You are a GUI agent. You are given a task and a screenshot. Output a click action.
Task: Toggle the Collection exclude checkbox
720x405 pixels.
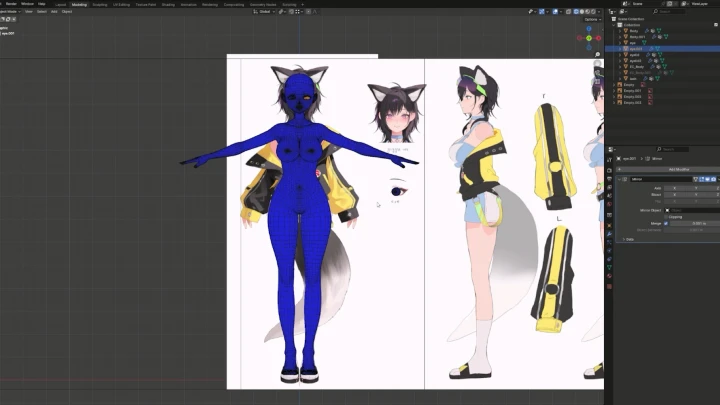tap(715, 25)
